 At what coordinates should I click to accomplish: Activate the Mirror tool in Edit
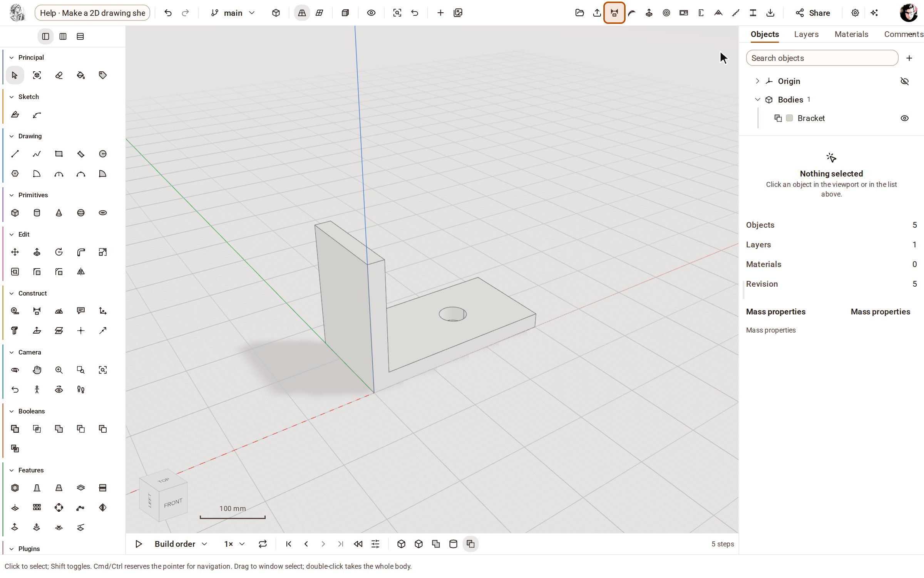(81, 272)
